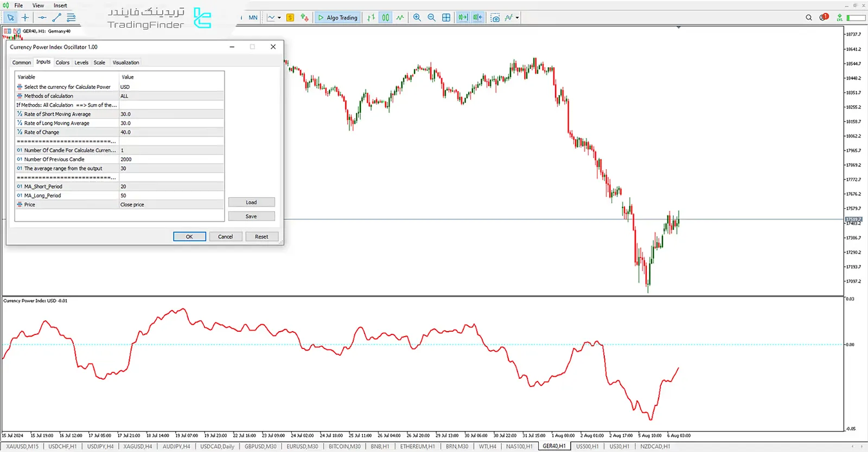Open the Price value Close price field
Image resolution: width=868 pixels, height=452 pixels.
pos(171,205)
